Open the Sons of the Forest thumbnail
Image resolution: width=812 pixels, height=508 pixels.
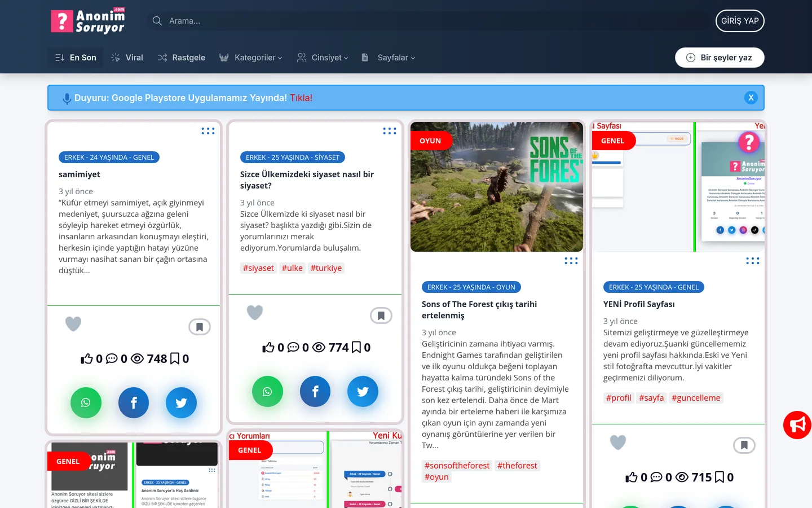(x=497, y=187)
